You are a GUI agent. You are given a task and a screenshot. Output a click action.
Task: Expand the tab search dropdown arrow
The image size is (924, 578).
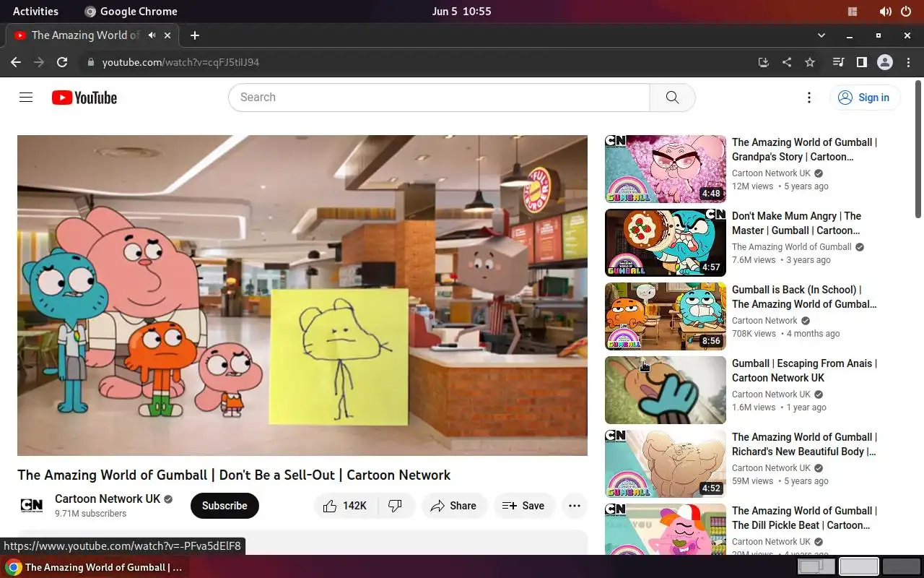coord(821,35)
